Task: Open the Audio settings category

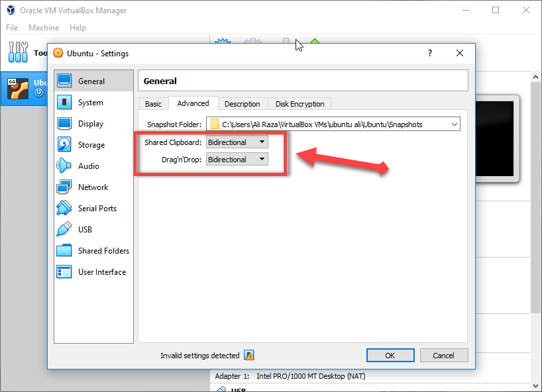Action: pyautogui.click(x=88, y=166)
